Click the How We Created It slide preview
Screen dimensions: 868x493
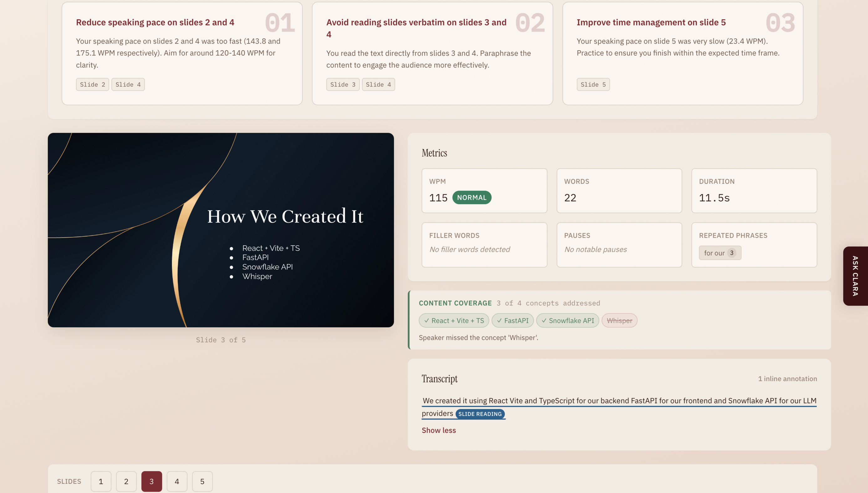click(221, 230)
